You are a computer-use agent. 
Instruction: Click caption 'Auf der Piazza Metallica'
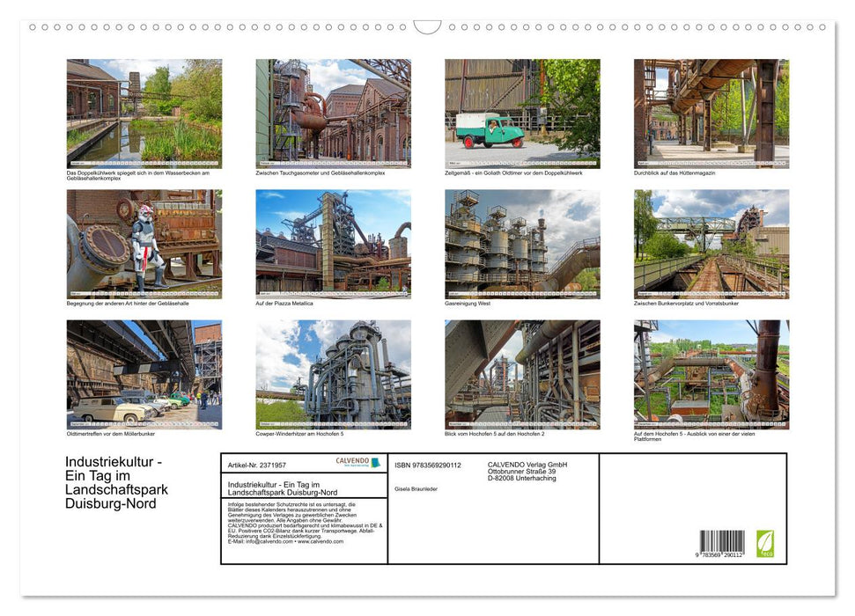284,303
